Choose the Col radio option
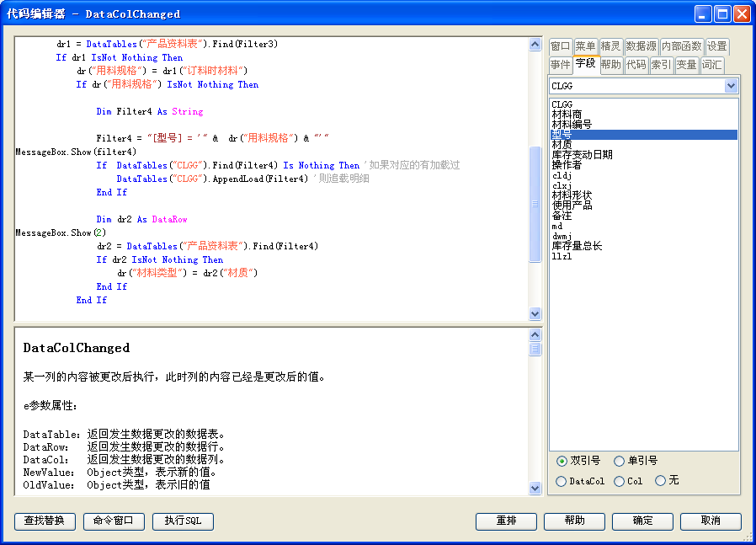The width and height of the screenshot is (756, 545). [x=619, y=481]
